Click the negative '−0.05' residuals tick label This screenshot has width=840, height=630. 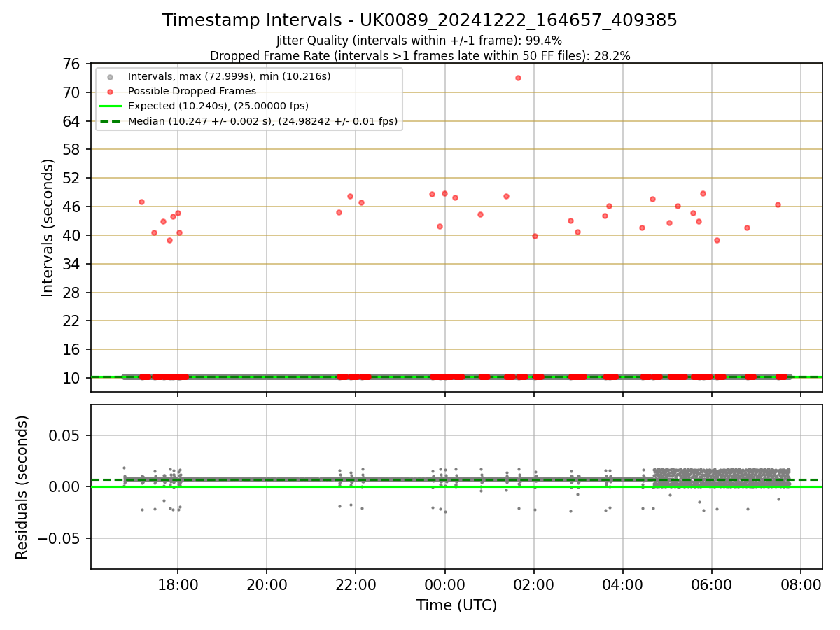point(59,538)
